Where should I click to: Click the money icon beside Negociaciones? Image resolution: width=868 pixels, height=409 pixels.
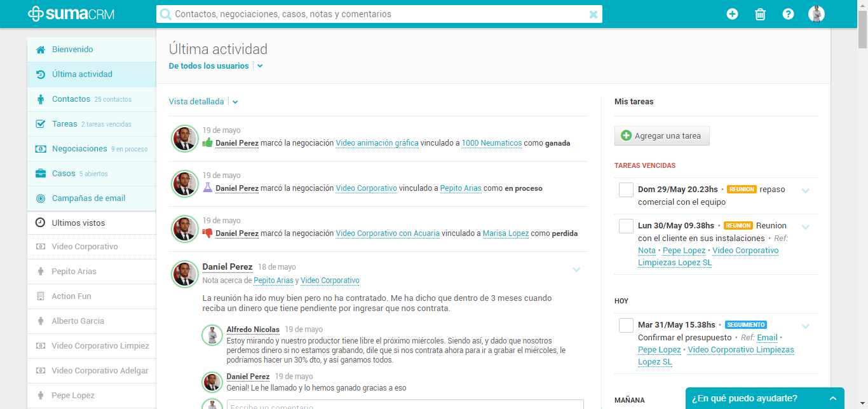41,149
